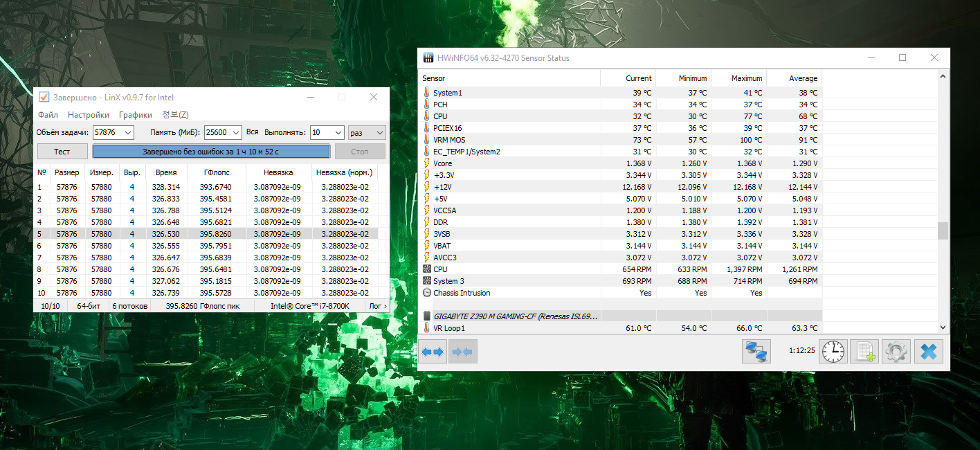Select LinX result row 5

pyautogui.click(x=206, y=234)
